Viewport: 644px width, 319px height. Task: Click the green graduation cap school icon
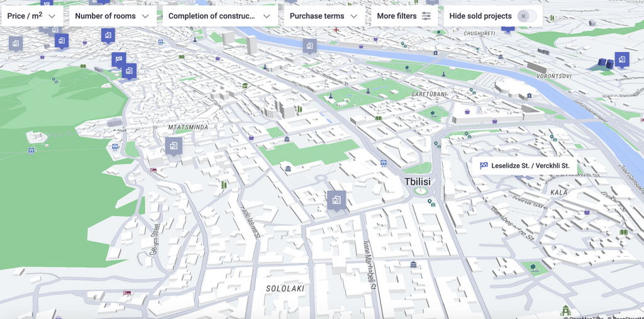pyautogui.click(x=245, y=85)
